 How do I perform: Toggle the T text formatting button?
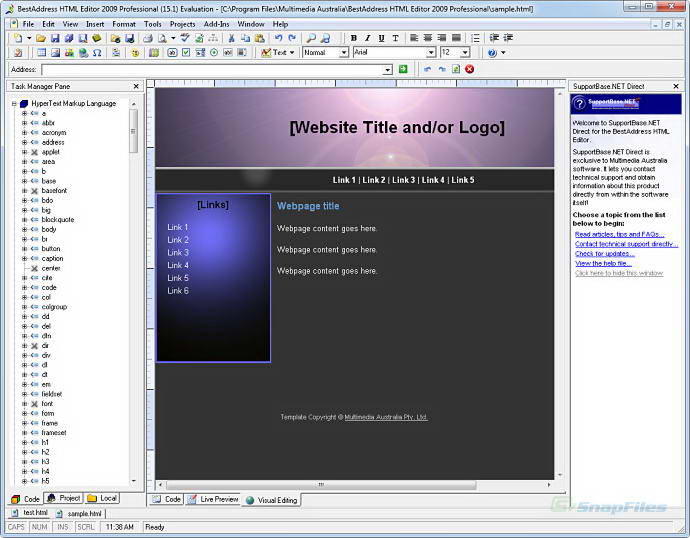pos(395,38)
